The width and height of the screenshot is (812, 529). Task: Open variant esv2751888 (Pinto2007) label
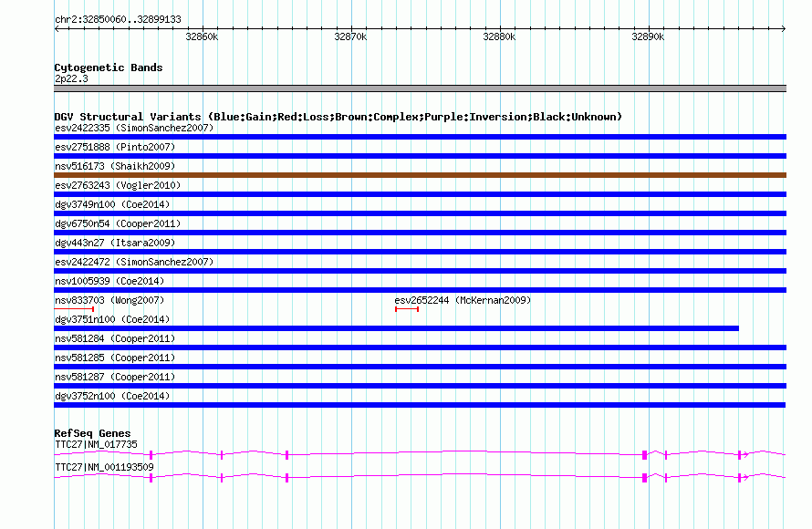(x=115, y=147)
